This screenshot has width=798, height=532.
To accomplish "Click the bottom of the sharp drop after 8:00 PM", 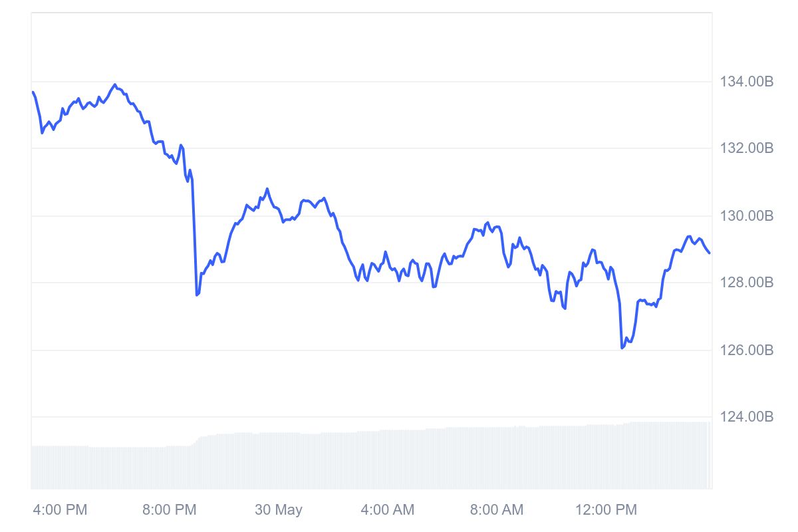I will [197, 295].
